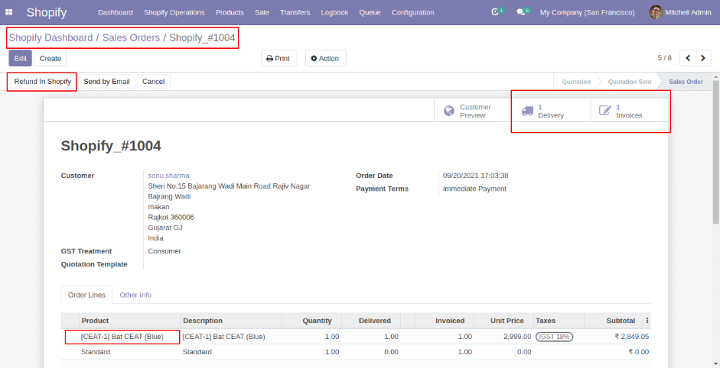Click the Cancel order button
The height and width of the screenshot is (368, 720).
click(153, 81)
